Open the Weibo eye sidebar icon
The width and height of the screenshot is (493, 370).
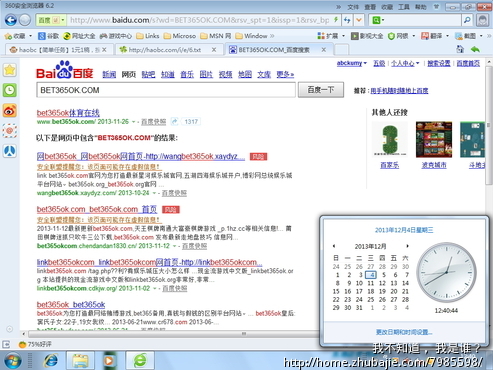click(10, 111)
